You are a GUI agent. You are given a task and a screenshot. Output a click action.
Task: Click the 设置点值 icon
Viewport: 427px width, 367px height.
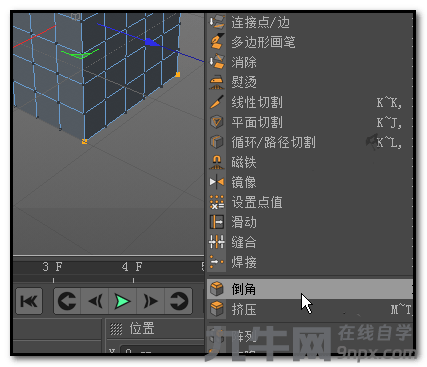tap(217, 202)
